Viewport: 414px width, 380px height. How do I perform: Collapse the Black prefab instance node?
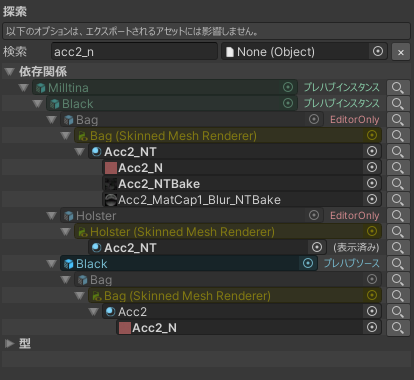pyautogui.click(x=37, y=104)
